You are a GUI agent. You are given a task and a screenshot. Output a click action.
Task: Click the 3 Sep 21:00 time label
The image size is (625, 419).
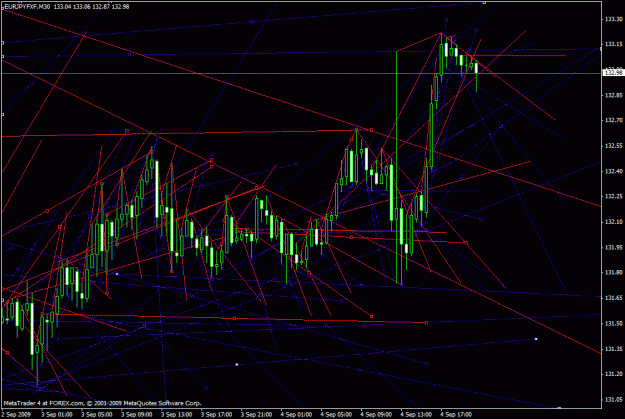pyautogui.click(x=256, y=415)
